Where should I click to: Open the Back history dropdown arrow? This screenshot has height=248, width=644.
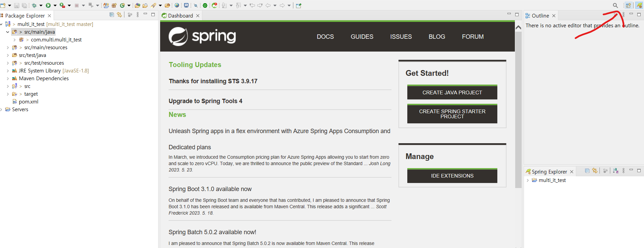[x=275, y=5]
